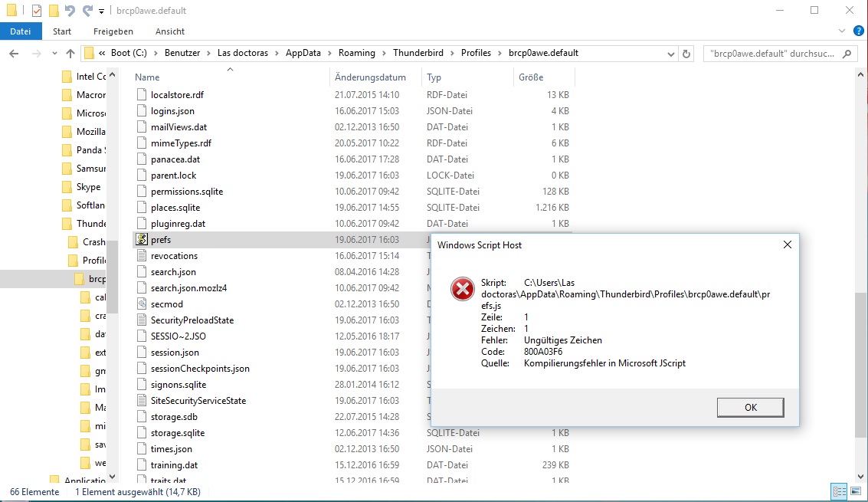Click the Back arrow navigation icon
The height and width of the screenshot is (502, 868).
[14, 54]
